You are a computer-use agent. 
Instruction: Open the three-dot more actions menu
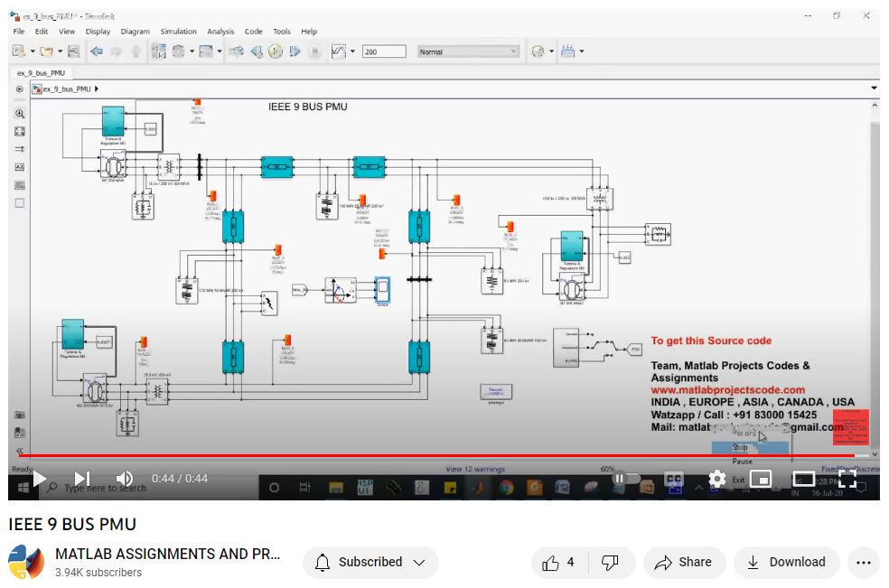864,563
